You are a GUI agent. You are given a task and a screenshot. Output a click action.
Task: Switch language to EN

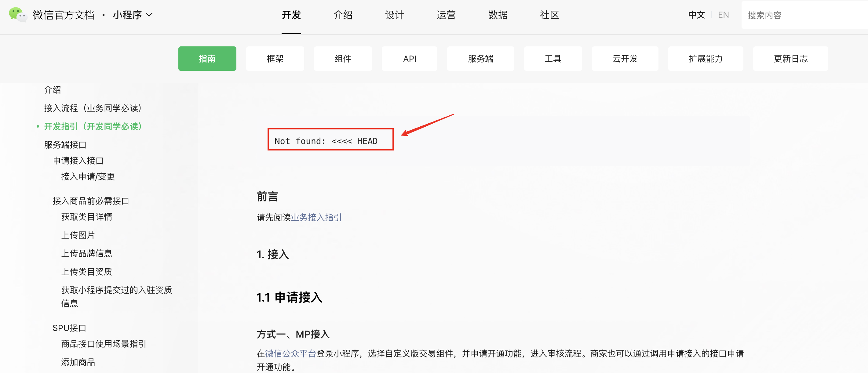pyautogui.click(x=723, y=15)
